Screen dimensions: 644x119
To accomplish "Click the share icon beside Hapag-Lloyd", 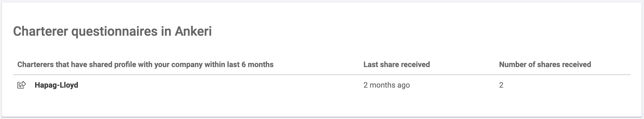I will (x=21, y=85).
